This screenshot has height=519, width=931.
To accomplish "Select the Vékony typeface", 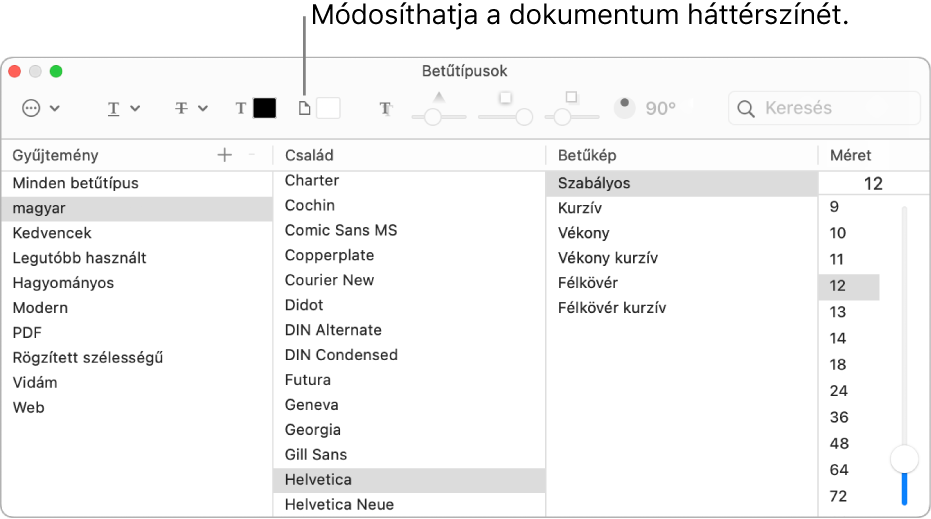I will (x=682, y=233).
